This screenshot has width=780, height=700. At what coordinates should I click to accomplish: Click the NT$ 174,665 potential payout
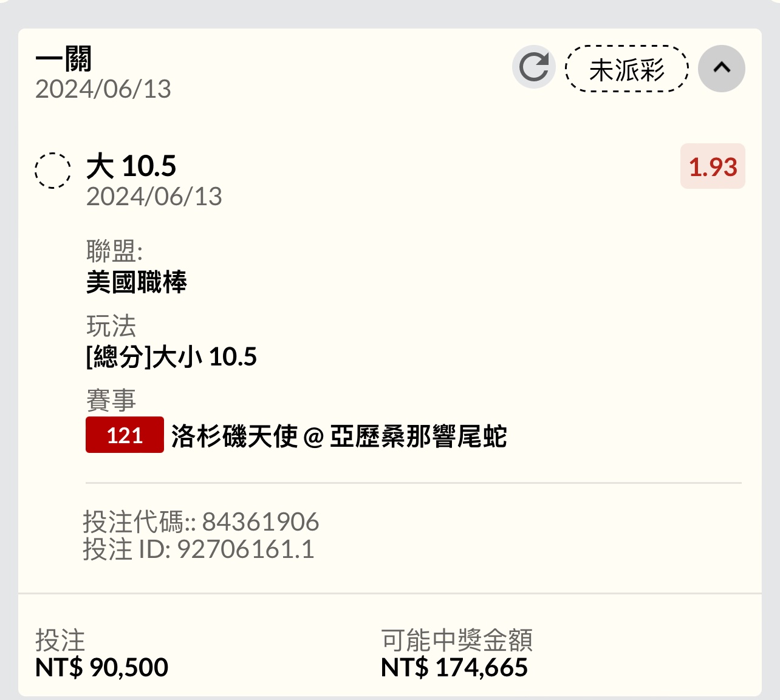[454, 668]
